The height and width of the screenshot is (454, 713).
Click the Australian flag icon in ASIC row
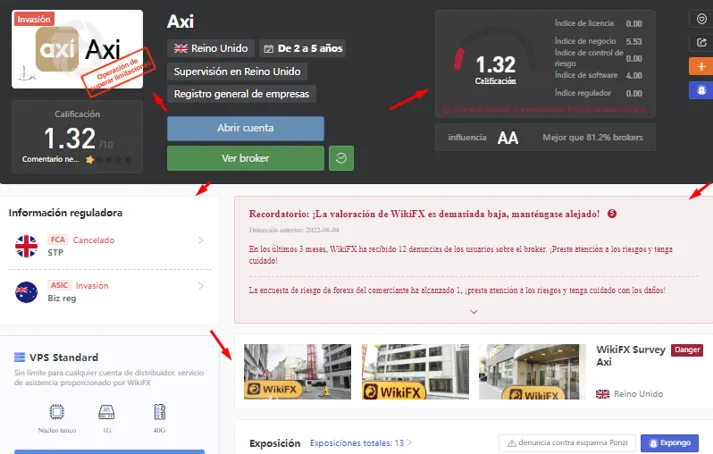pyautogui.click(x=26, y=292)
